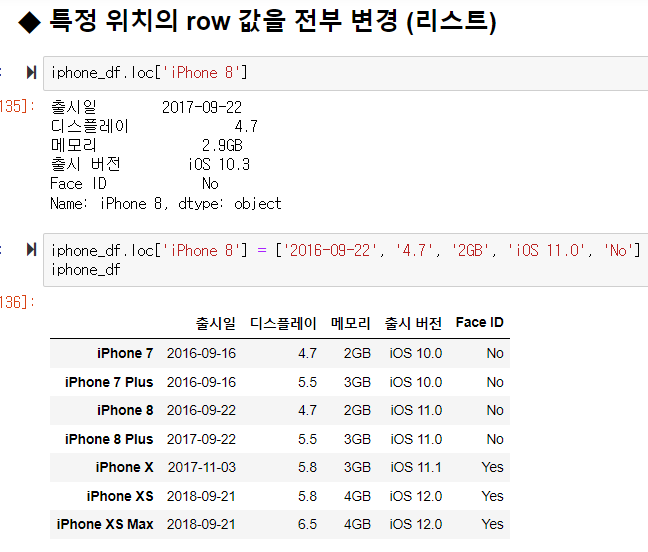Click the Yes cell in iPhone X row
The image size is (648, 552).
click(x=492, y=467)
